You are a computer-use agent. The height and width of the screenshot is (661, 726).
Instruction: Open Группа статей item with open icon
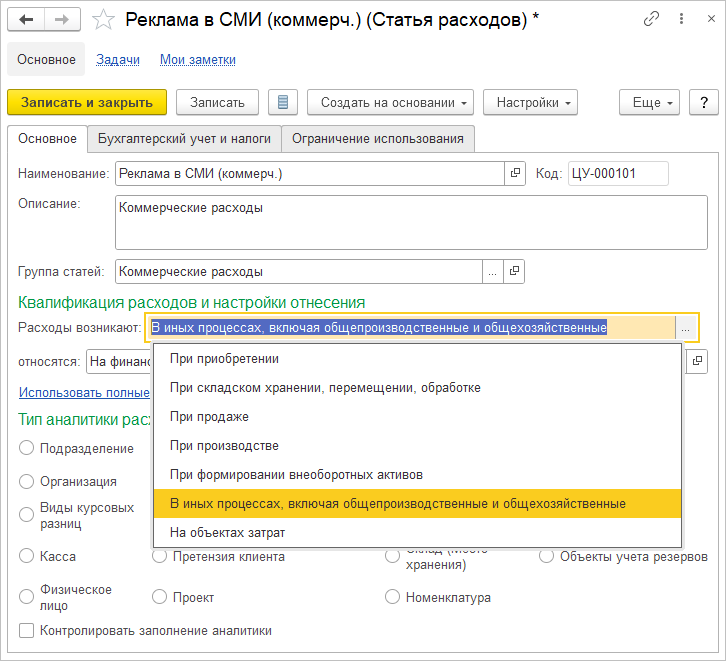click(515, 271)
